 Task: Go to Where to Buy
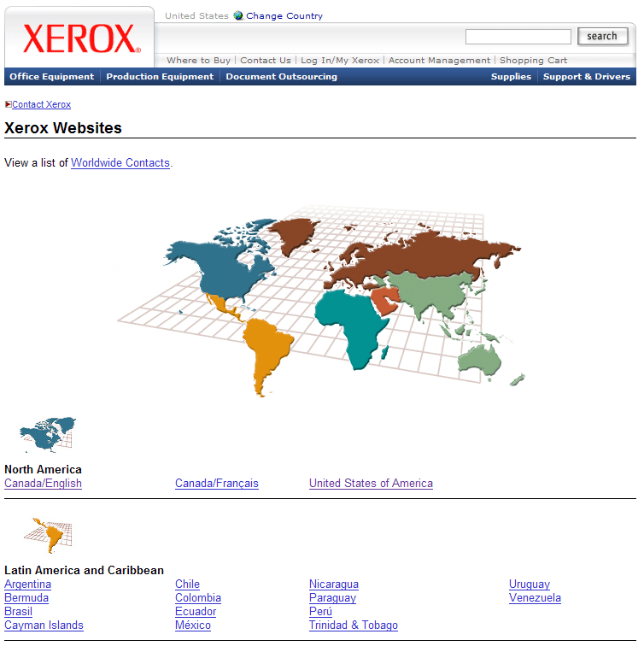pyautogui.click(x=198, y=61)
